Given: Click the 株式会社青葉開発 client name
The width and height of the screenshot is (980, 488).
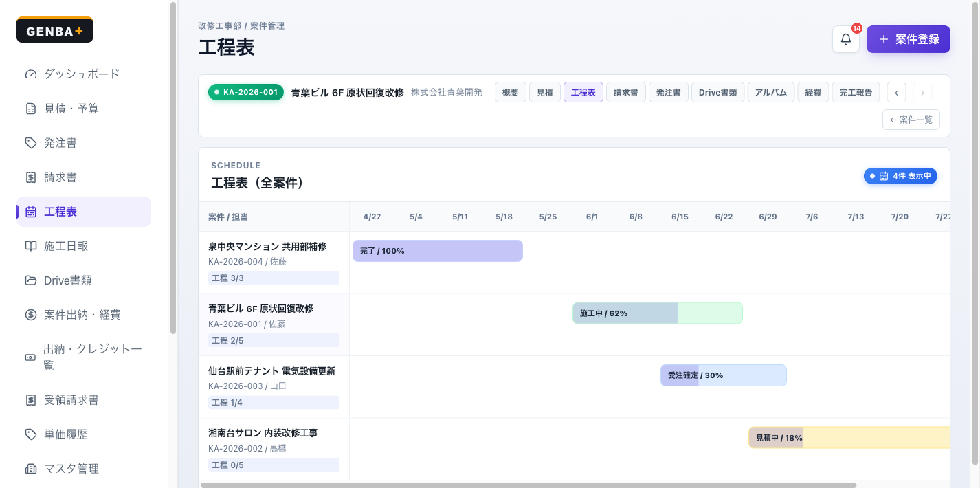Looking at the screenshot, I should click(447, 92).
